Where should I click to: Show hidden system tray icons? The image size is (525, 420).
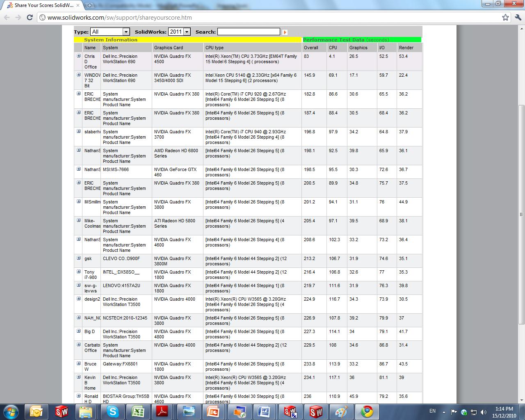point(444,412)
